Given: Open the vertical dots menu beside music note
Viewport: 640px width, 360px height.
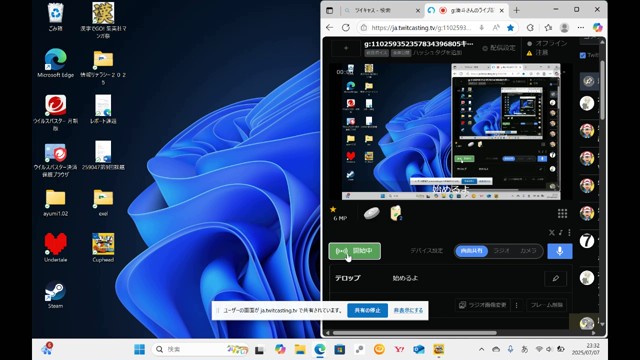Looking at the screenshot, I should click(x=569, y=232).
